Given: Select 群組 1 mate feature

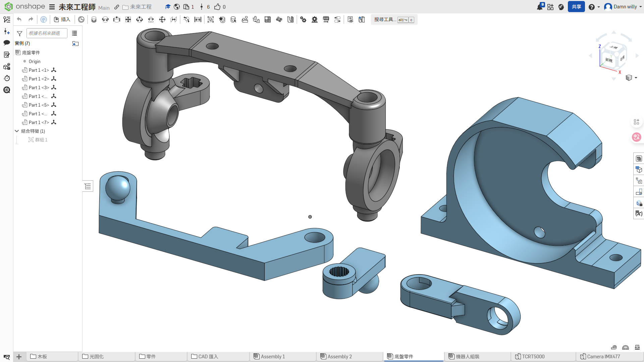Looking at the screenshot, I should point(38,140).
